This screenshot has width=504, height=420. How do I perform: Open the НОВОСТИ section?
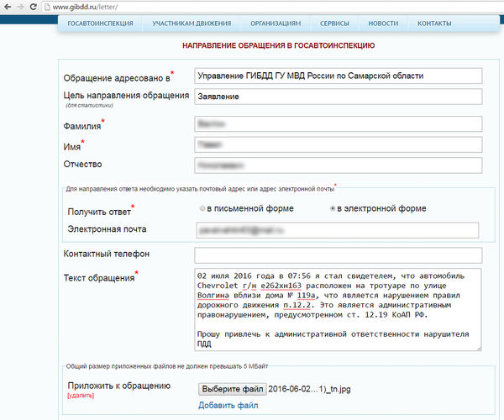pyautogui.click(x=383, y=24)
